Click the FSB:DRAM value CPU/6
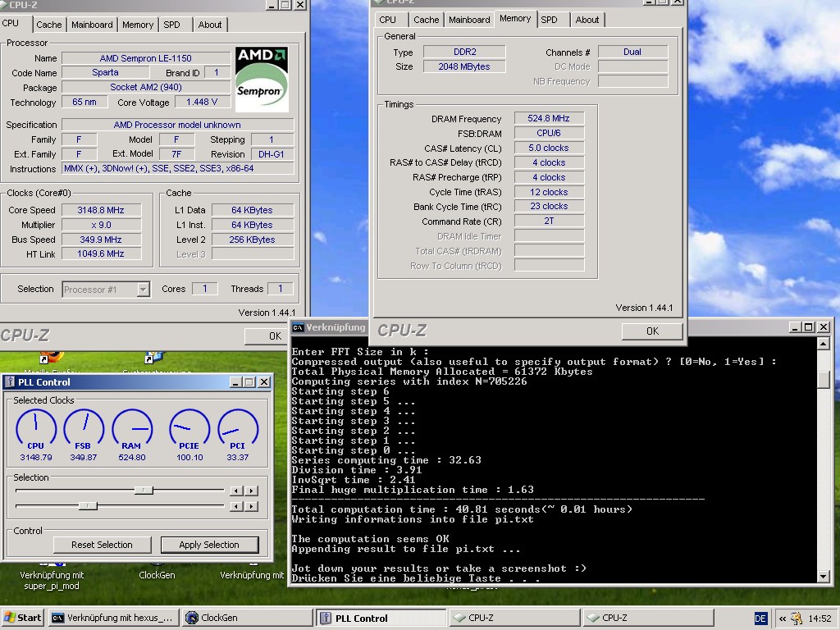The height and width of the screenshot is (630, 840). pos(549,133)
